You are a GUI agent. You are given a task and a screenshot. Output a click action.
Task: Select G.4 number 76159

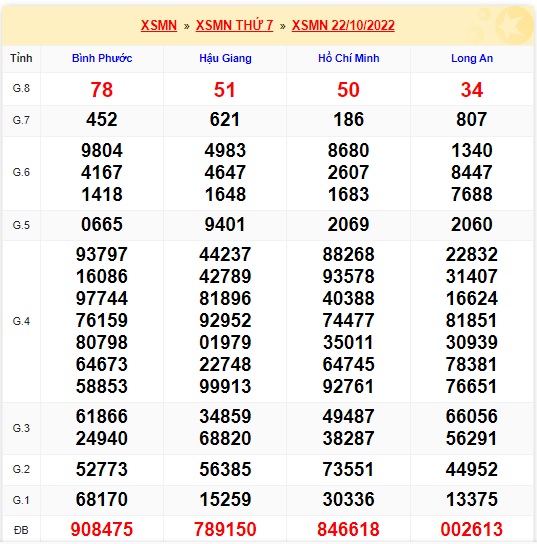(x=102, y=320)
